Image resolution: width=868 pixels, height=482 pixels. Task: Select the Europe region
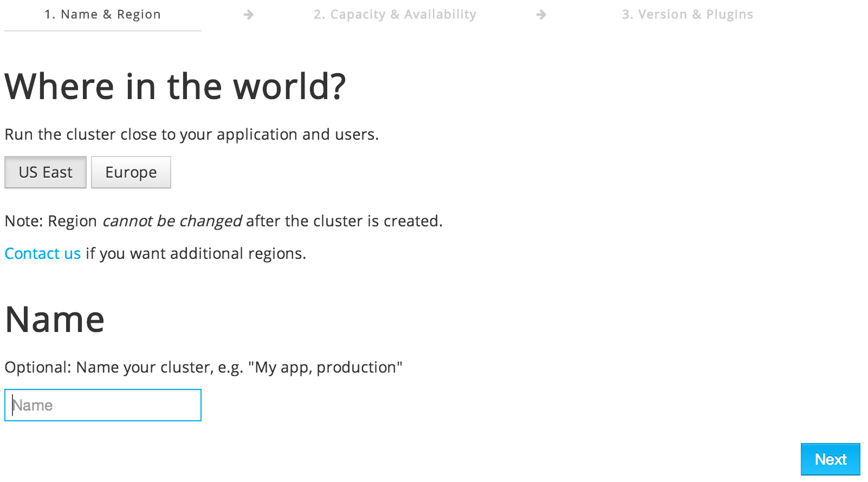point(131,172)
